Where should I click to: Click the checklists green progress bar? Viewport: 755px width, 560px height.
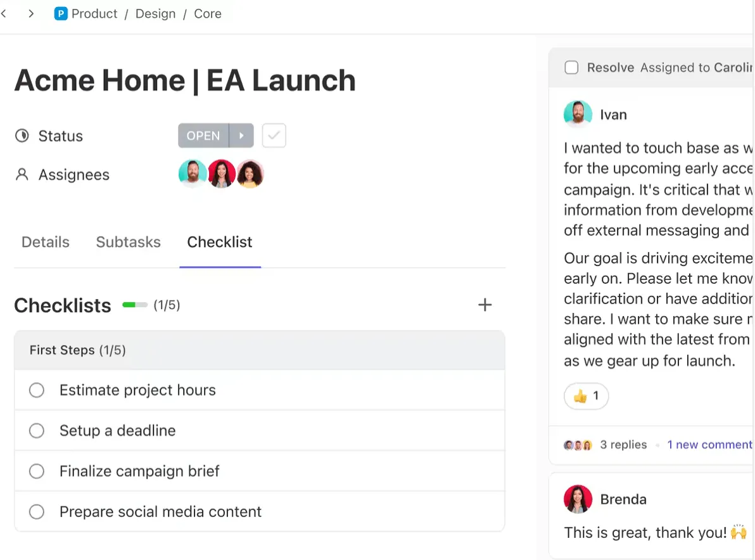135,305
